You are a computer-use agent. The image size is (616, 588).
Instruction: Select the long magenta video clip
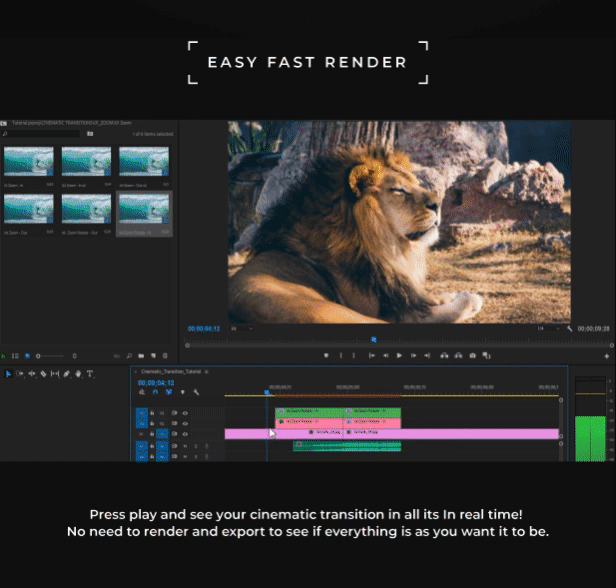392,434
